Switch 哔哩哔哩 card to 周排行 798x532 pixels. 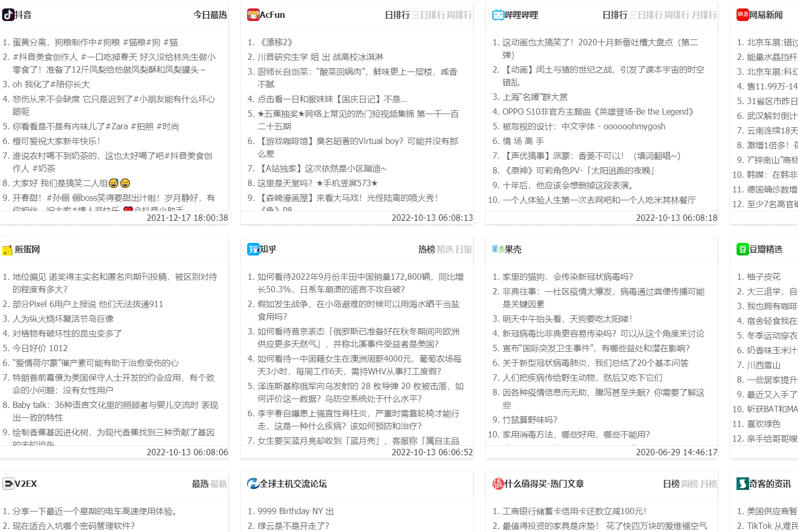tap(677, 15)
